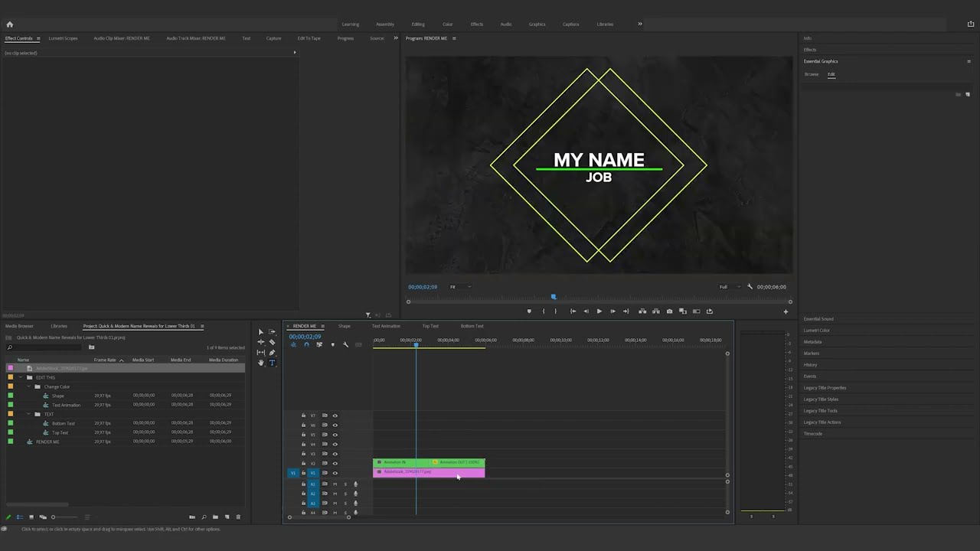Create a new bin in Project panel
The height and width of the screenshot is (551, 980).
pyautogui.click(x=215, y=517)
